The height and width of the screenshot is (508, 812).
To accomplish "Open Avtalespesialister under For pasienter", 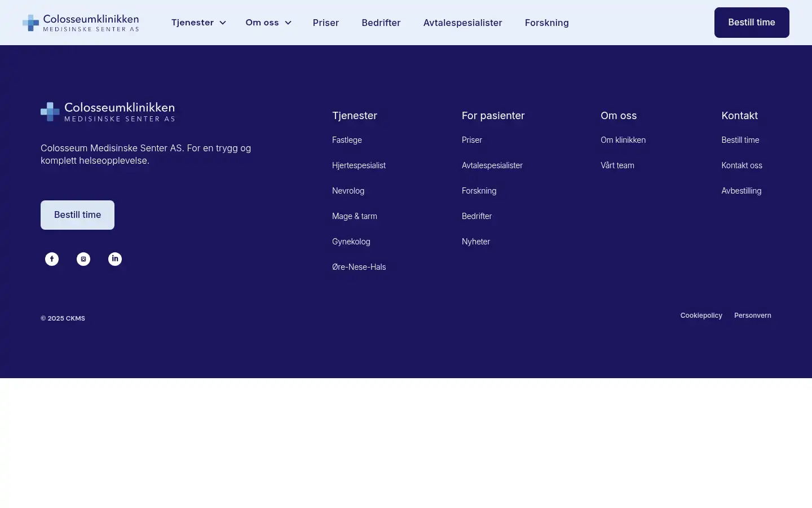I will (492, 165).
